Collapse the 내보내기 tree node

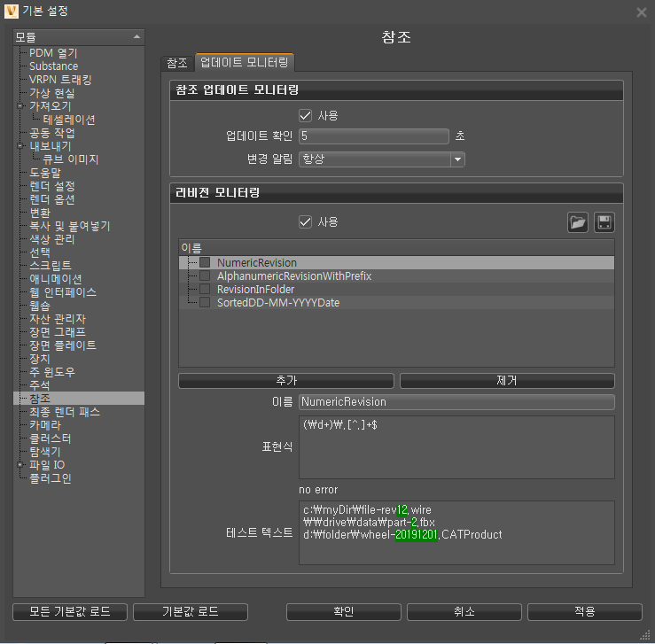pyautogui.click(x=20, y=146)
